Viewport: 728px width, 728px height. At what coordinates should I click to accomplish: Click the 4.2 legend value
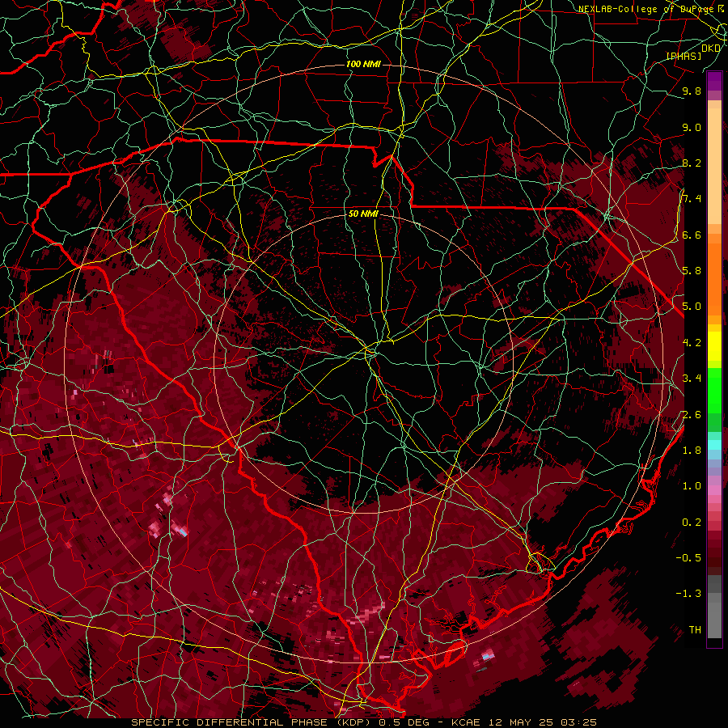692,343
